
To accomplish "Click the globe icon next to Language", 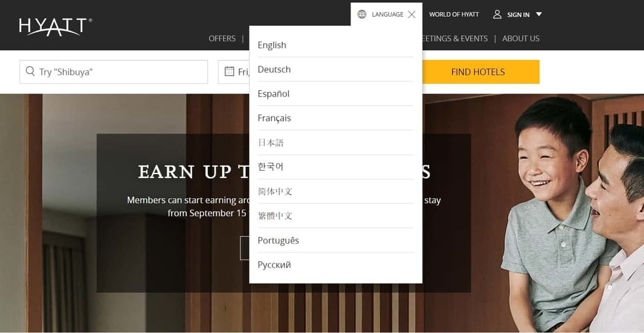I will pos(362,15).
